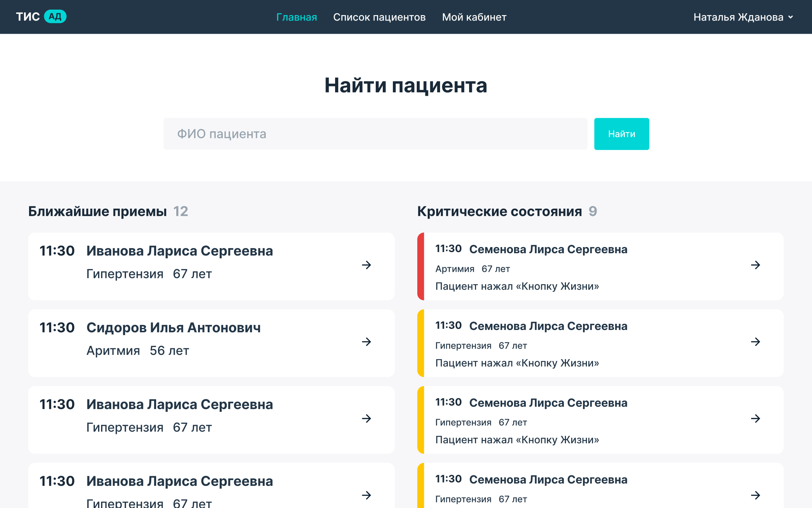Open Мой кабинет section

474,17
